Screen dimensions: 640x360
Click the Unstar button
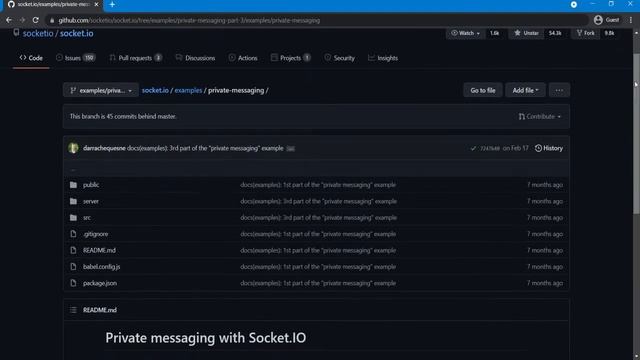coord(527,33)
